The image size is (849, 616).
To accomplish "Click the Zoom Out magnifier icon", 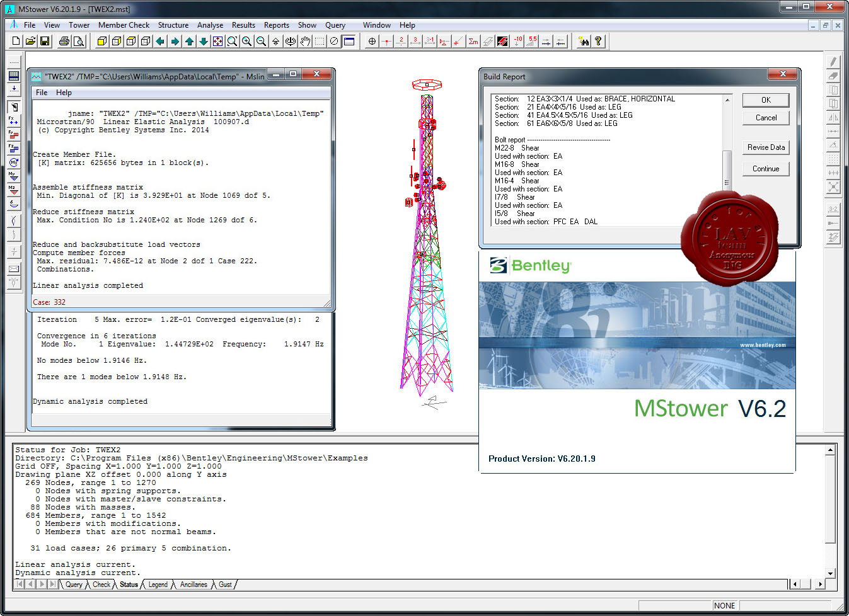I will 261,41.
